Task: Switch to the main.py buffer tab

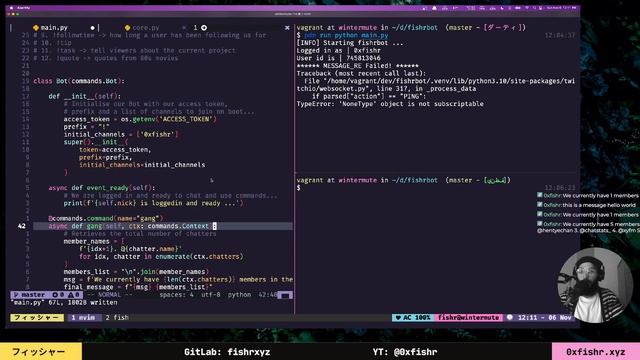Action: 54,28
